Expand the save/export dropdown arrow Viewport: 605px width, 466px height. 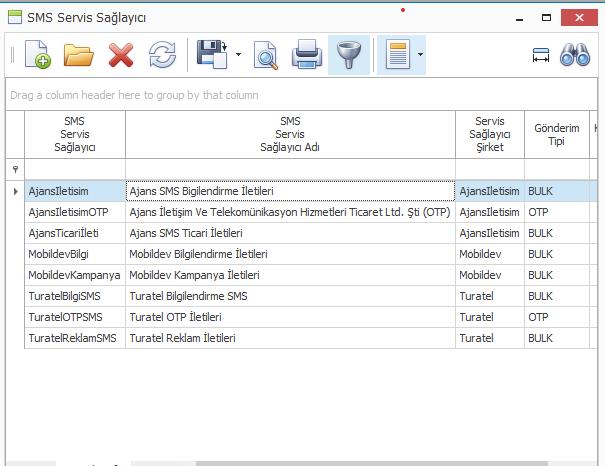[x=238, y=54]
